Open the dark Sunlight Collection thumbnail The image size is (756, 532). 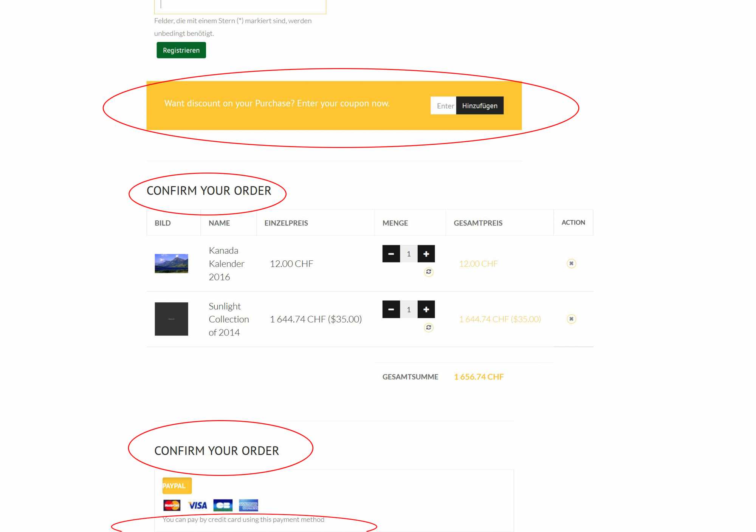click(171, 319)
